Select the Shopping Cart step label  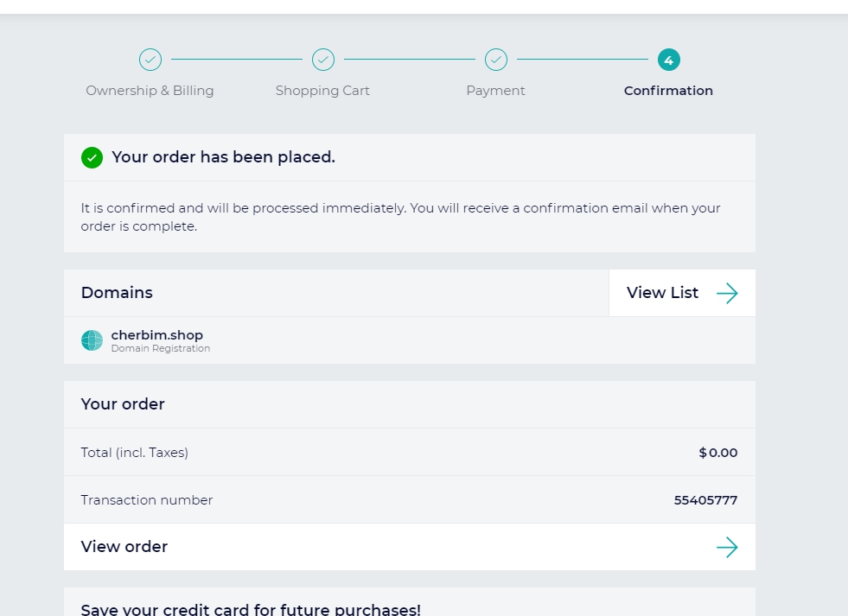coord(323,91)
